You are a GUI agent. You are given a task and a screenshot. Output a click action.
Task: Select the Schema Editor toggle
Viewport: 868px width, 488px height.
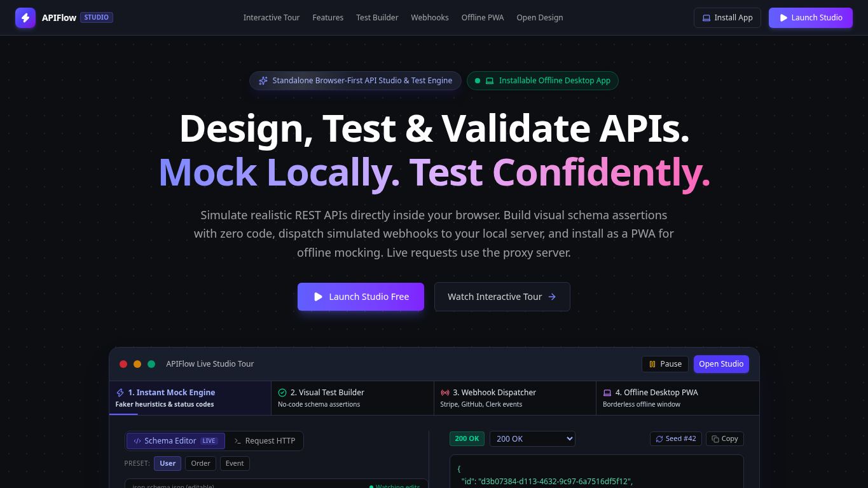click(176, 441)
